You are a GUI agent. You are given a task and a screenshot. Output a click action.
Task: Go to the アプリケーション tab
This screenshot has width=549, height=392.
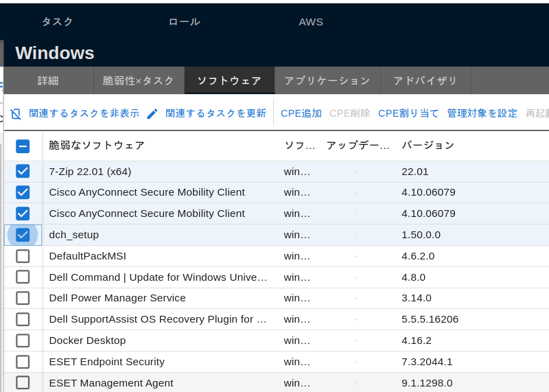tap(327, 81)
